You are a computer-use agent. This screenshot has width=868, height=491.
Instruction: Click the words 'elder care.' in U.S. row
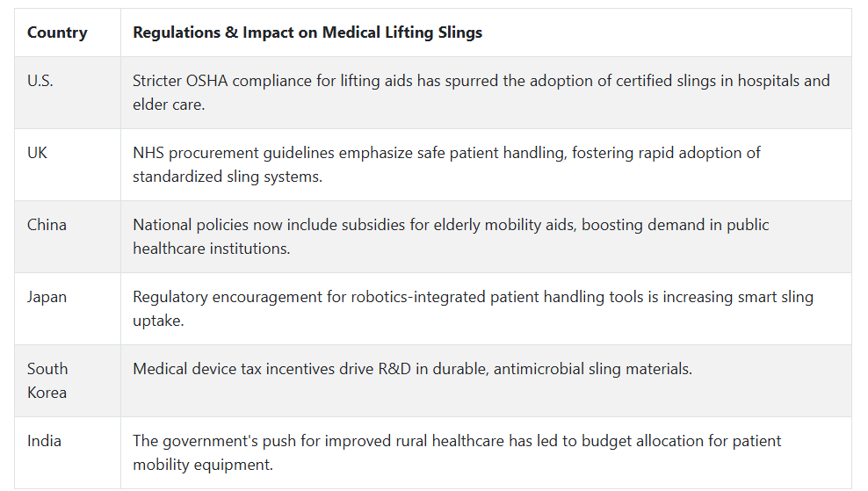pyautogui.click(x=169, y=105)
